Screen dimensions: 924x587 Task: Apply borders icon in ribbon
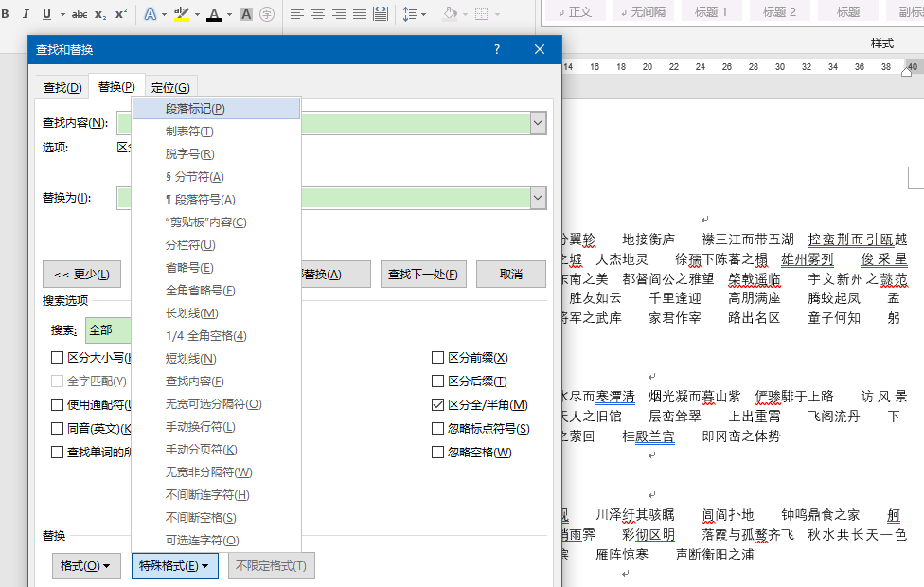tap(482, 14)
